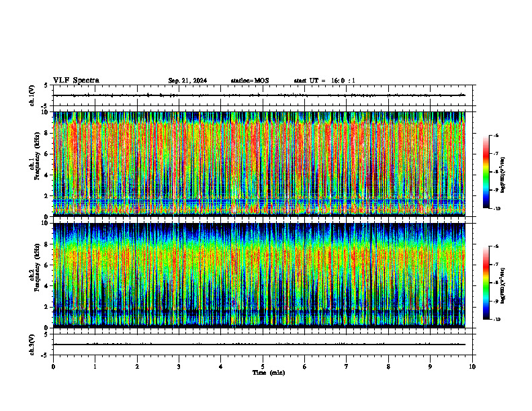Click the "VLF Spectra" plot title
This screenshot has width=532, height=411.
(x=76, y=80)
